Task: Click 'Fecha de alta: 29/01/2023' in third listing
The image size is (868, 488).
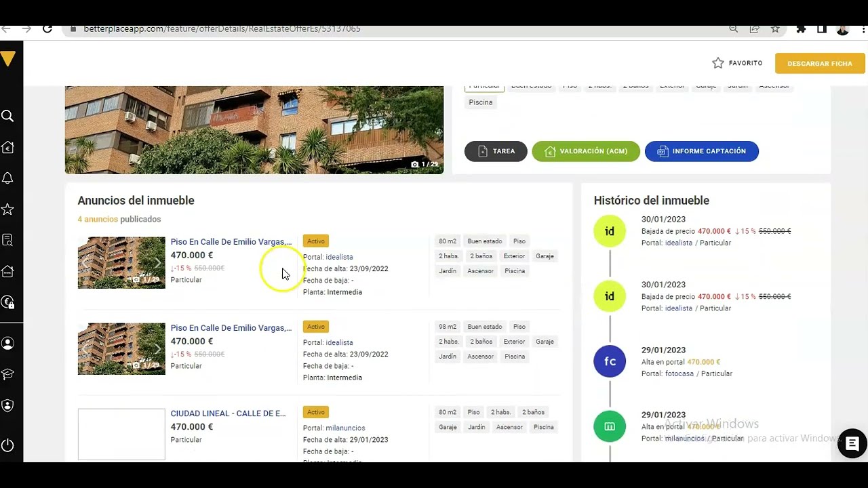Action: click(x=346, y=440)
